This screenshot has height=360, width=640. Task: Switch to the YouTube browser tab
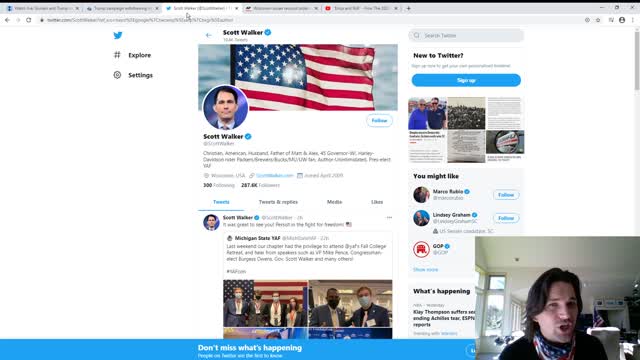361,8
